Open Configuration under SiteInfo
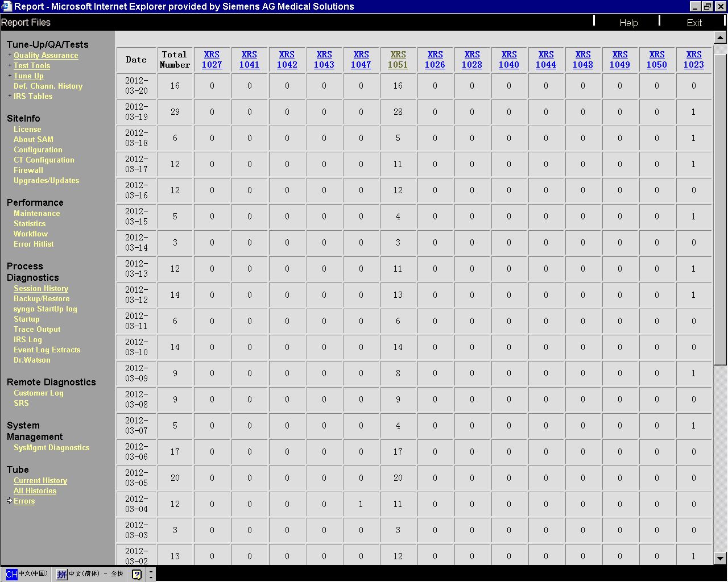Image resolution: width=728 pixels, height=582 pixels. pos(38,150)
